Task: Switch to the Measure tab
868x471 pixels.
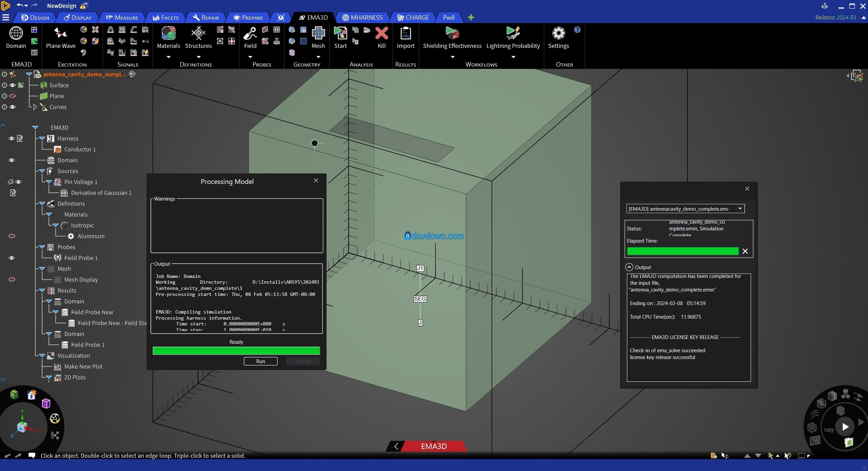Action: pos(122,17)
